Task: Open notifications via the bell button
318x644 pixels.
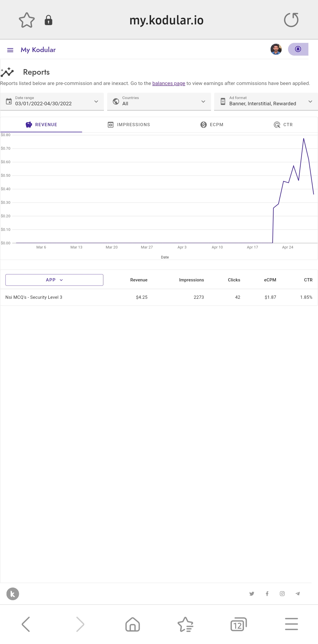Action: (x=298, y=49)
